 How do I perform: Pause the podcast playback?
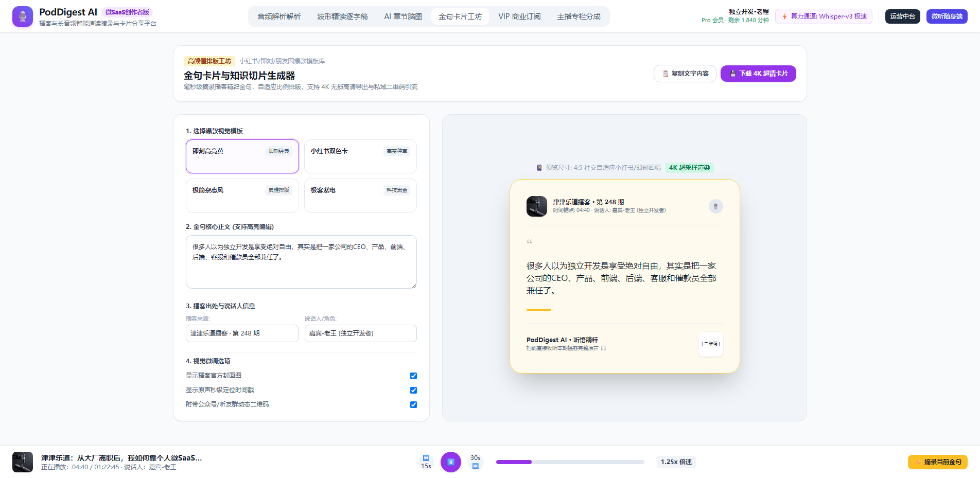451,462
